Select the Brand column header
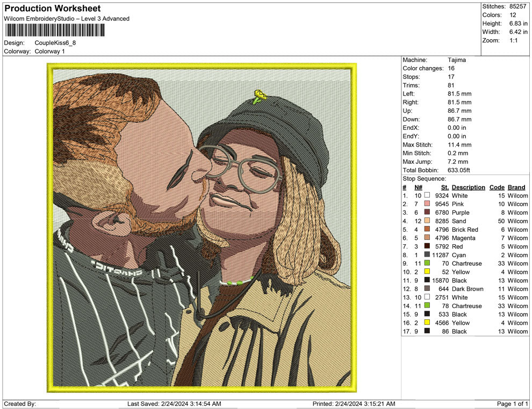 [x=516, y=187]
